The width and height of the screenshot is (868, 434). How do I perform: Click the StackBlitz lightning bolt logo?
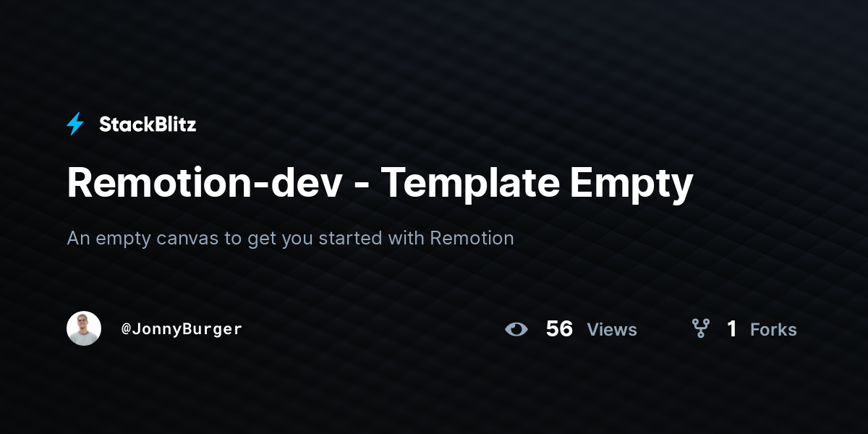(x=75, y=124)
